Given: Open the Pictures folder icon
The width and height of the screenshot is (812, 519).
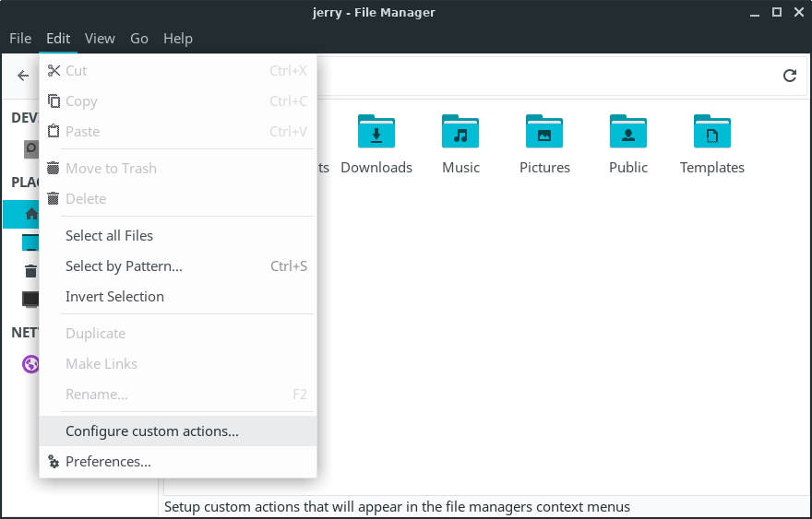Looking at the screenshot, I should click(x=544, y=133).
